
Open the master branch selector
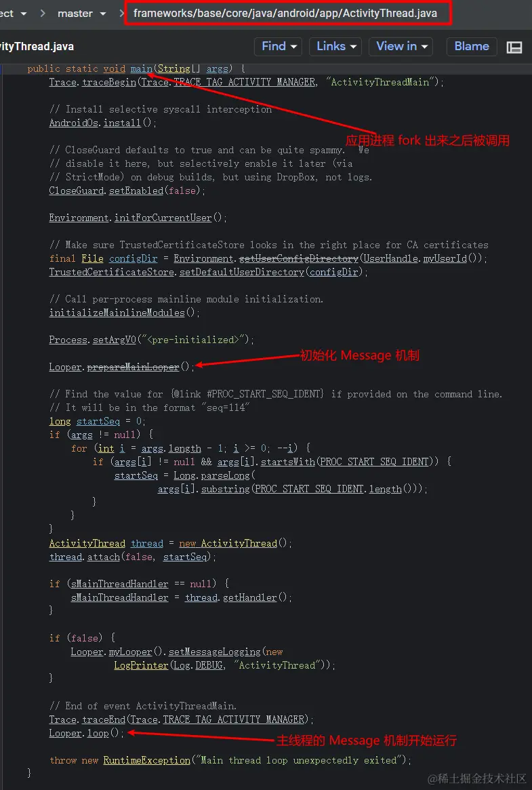click(81, 14)
